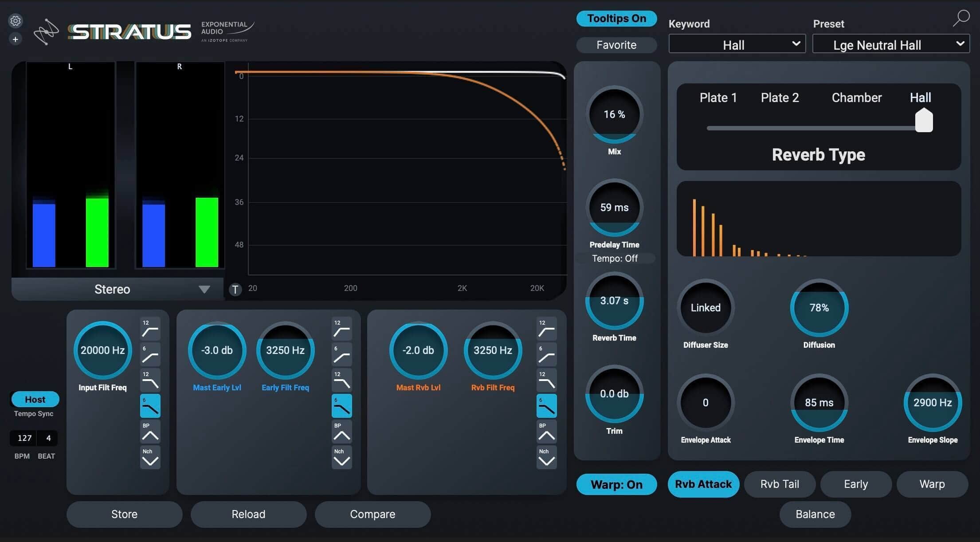This screenshot has width=980, height=542.
Task: Click the Reload button
Action: click(x=248, y=514)
